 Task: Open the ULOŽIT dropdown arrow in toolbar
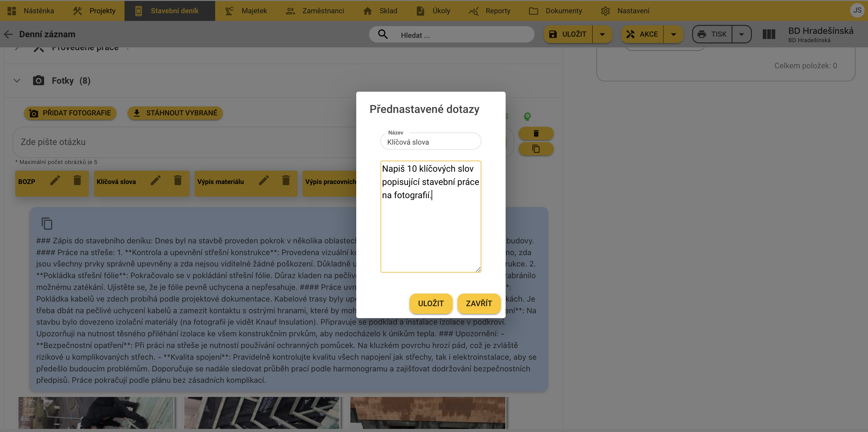602,34
